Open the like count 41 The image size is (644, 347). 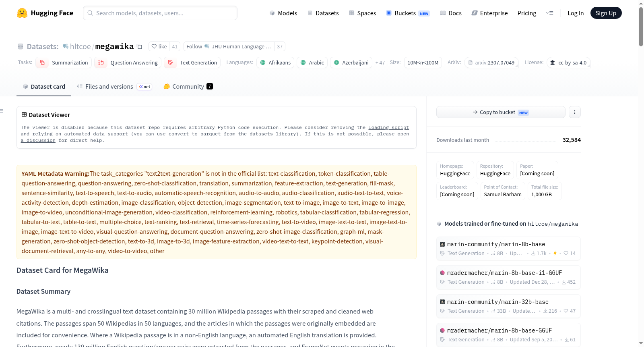tap(175, 46)
